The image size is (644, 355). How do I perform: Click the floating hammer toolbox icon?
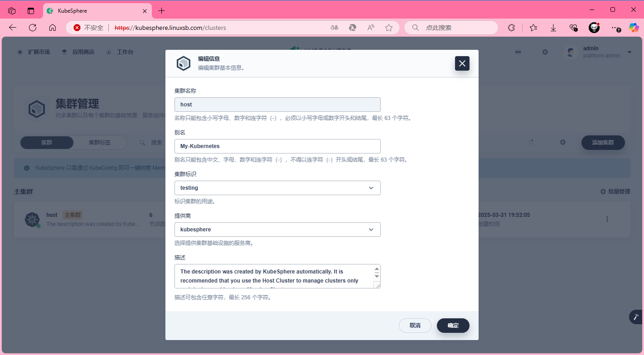coord(636,317)
